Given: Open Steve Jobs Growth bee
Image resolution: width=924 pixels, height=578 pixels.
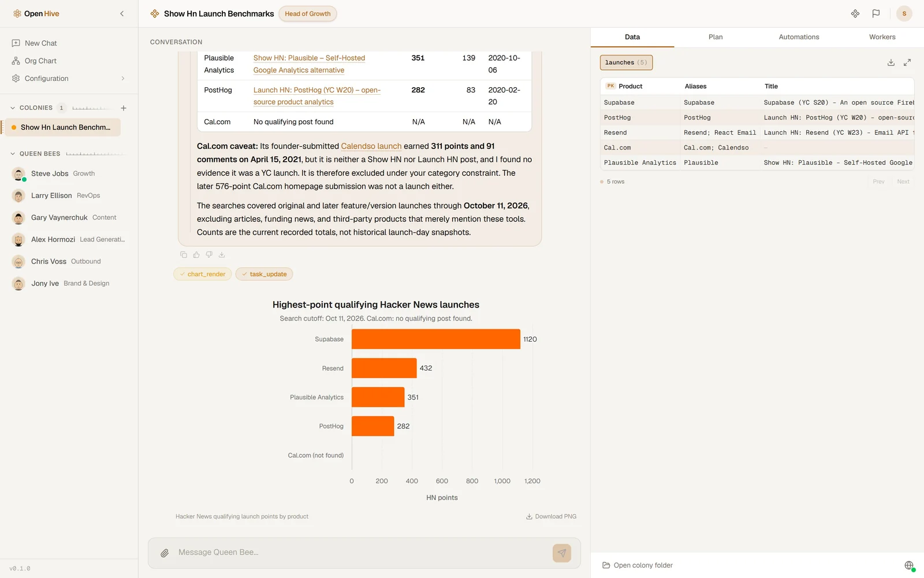Looking at the screenshot, I should [x=68, y=174].
